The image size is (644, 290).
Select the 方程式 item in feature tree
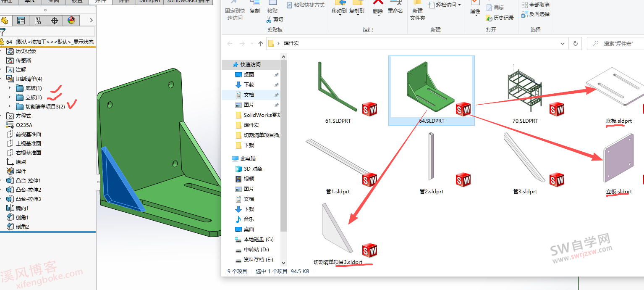coord(19,116)
